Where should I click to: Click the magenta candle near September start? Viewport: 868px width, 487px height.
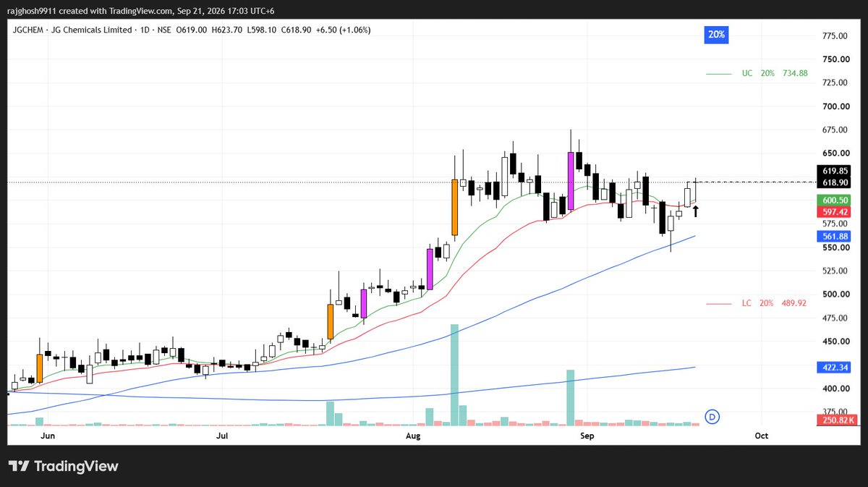point(571,181)
